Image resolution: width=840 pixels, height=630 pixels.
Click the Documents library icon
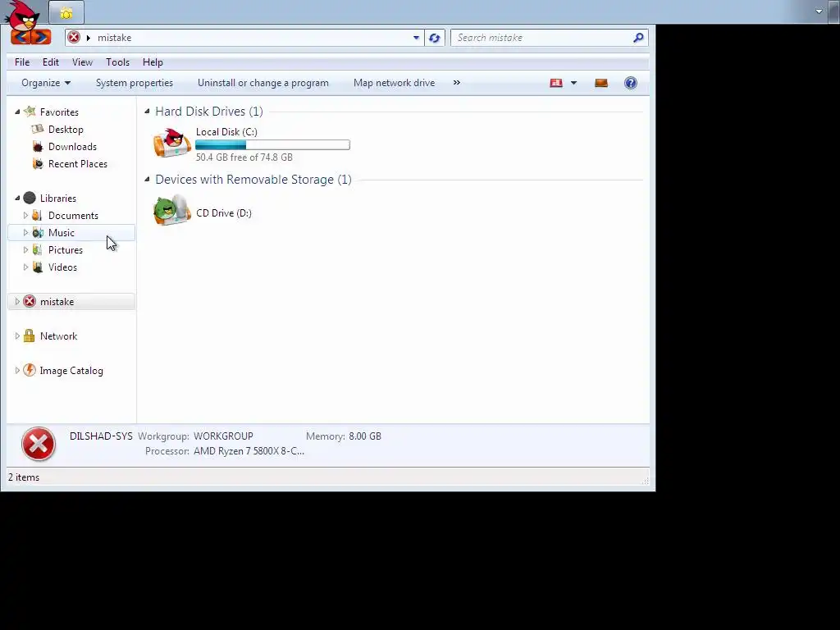37,215
